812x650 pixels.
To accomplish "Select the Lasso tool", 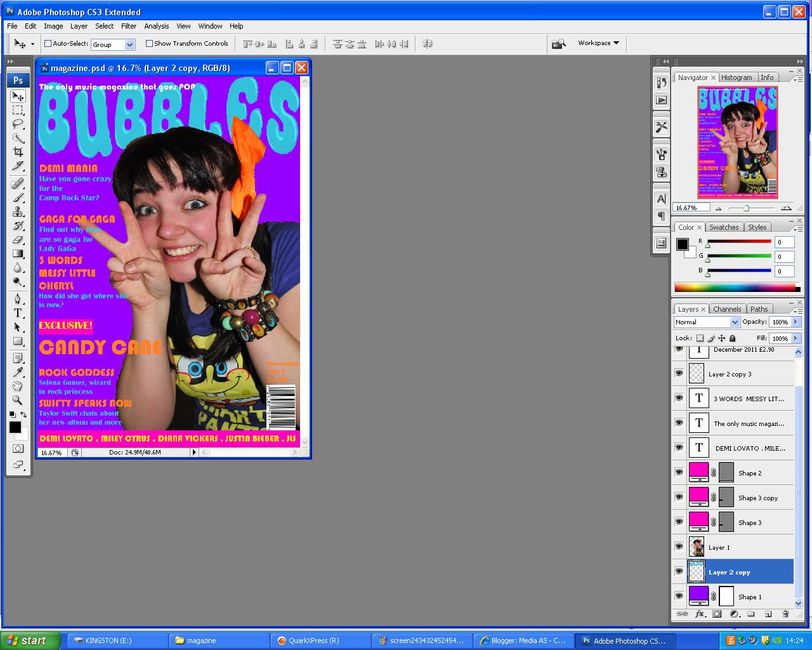I will pyautogui.click(x=18, y=124).
